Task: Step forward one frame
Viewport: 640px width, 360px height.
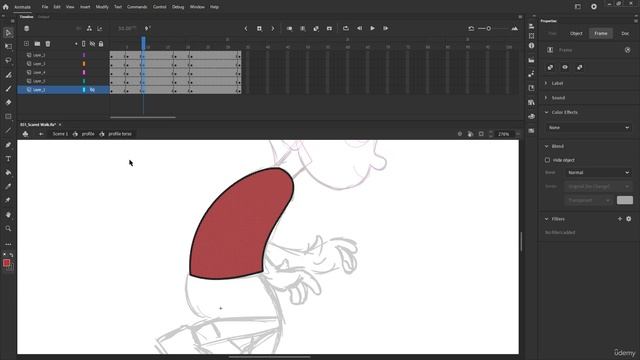Action: 385,28
